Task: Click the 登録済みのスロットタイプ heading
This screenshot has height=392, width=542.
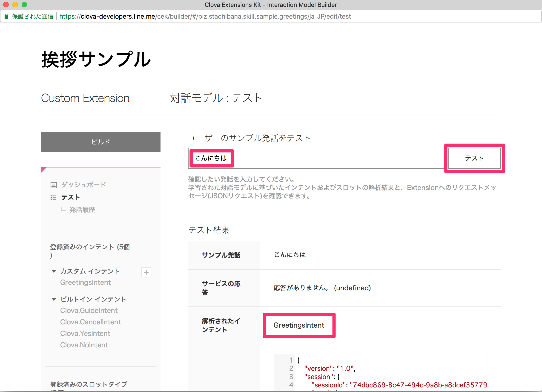Action: point(89,384)
